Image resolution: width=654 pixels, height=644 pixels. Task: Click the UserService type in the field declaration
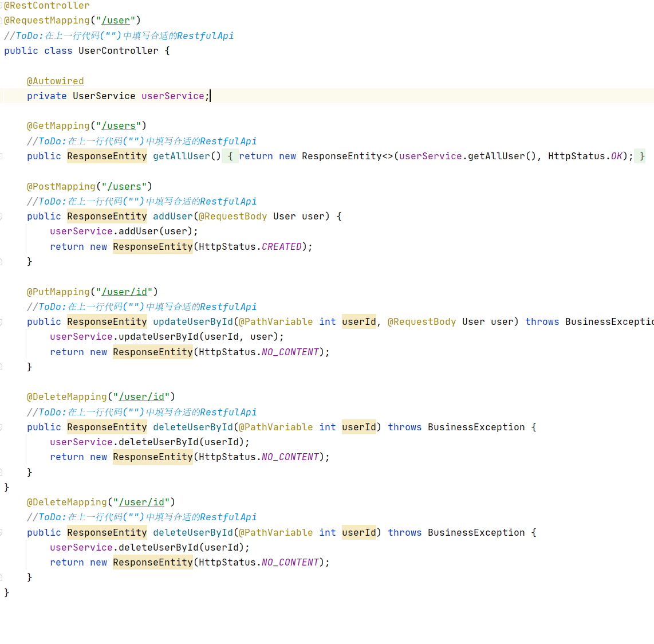(104, 96)
